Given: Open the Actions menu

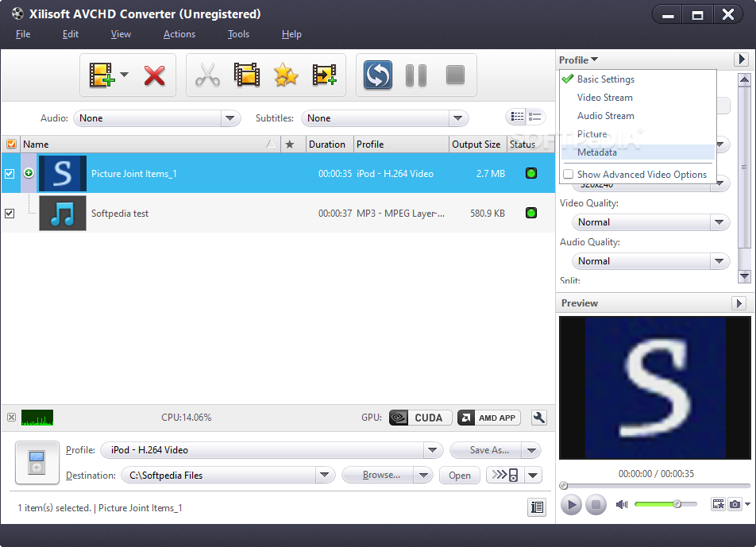Looking at the screenshot, I should click(179, 34).
